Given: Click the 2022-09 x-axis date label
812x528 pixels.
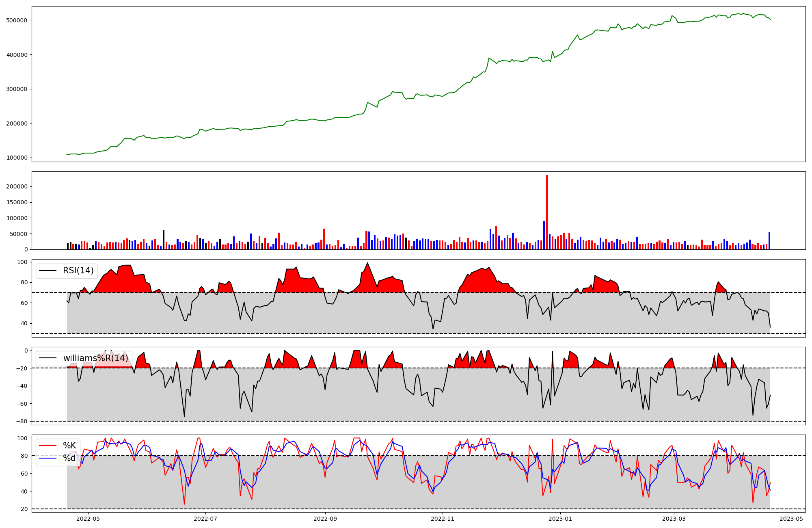Looking at the screenshot, I should [x=325, y=519].
